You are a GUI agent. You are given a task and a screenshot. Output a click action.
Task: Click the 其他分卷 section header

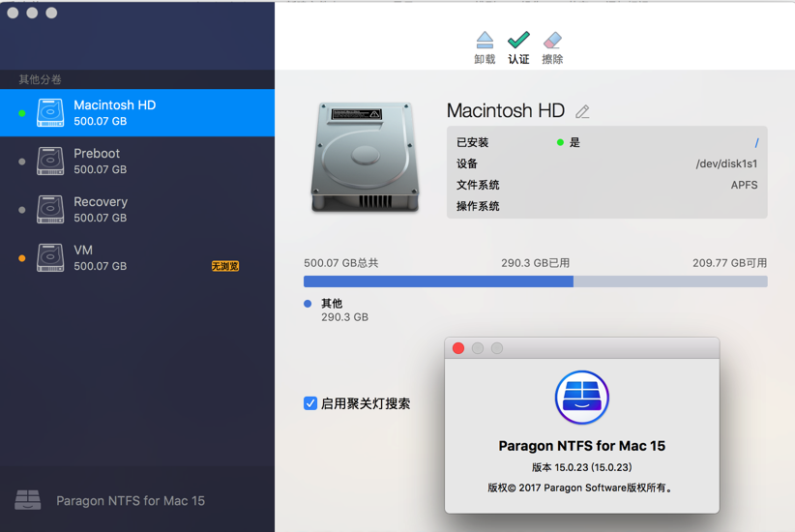(40, 79)
